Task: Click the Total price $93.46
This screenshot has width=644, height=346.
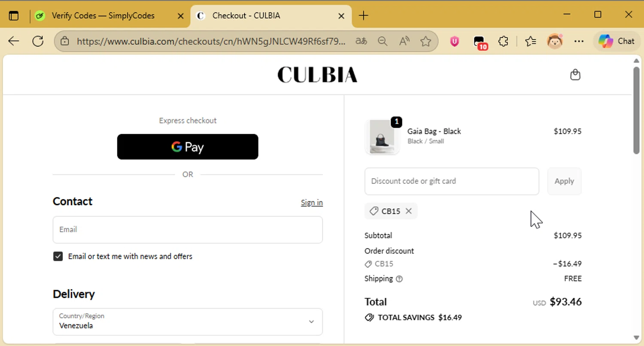Action: 565,302
